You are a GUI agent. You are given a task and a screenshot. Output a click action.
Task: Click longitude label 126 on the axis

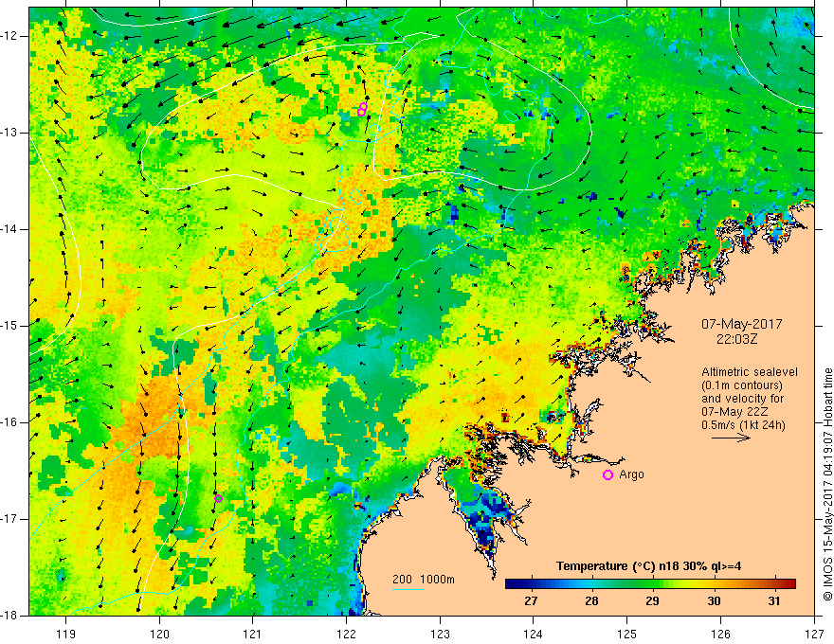720,634
